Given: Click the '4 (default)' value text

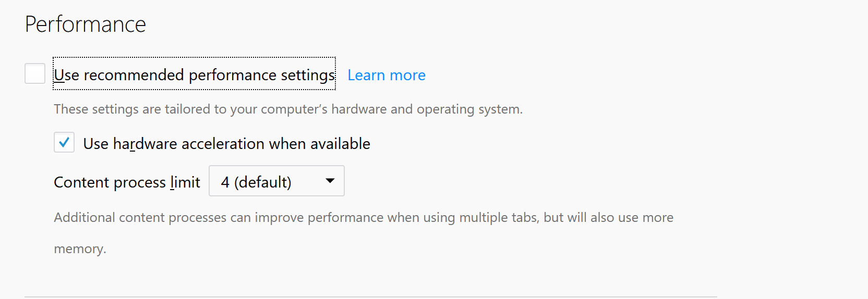Looking at the screenshot, I should [256, 182].
